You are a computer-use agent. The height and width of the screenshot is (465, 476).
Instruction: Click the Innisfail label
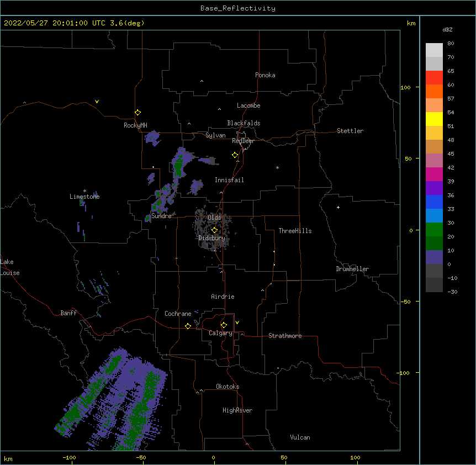229,180
